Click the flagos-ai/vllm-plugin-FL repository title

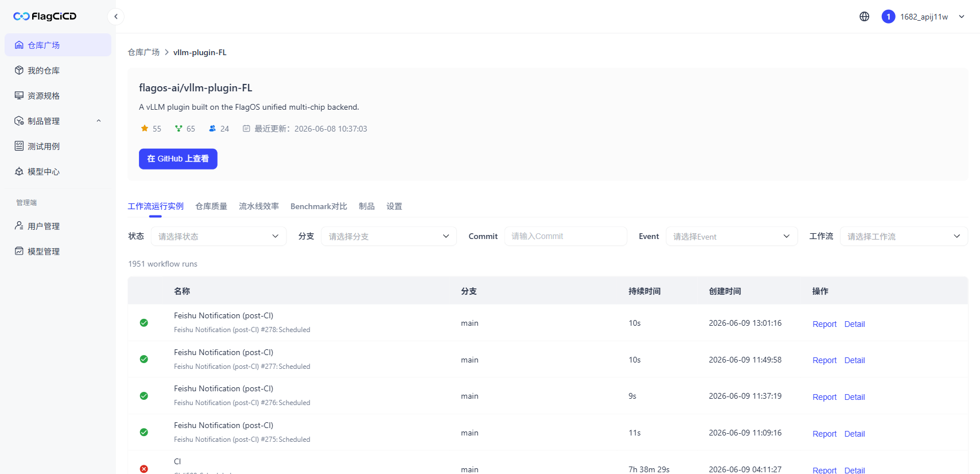point(195,88)
